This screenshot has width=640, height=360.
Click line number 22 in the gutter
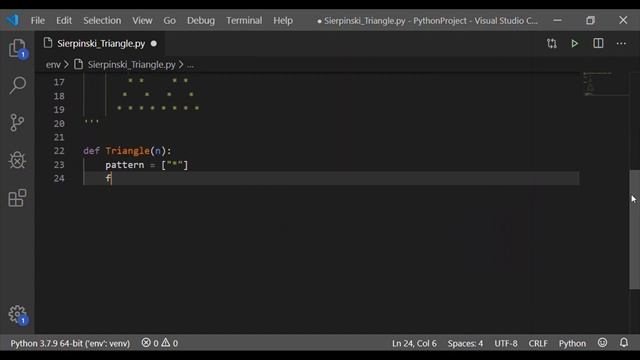click(x=59, y=151)
